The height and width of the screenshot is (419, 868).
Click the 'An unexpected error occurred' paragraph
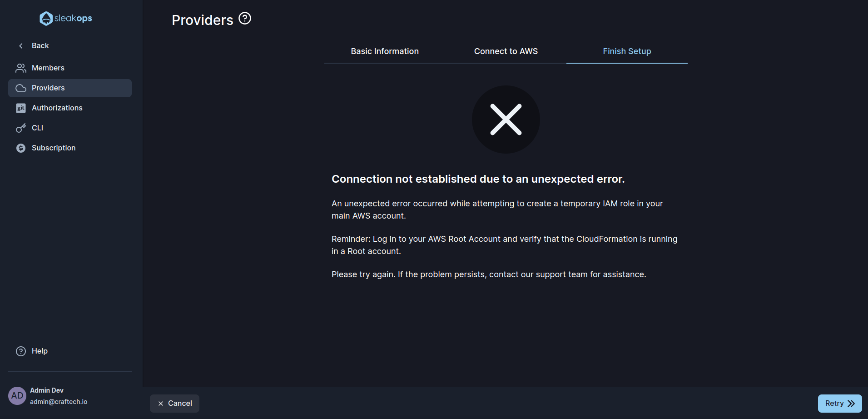497,209
